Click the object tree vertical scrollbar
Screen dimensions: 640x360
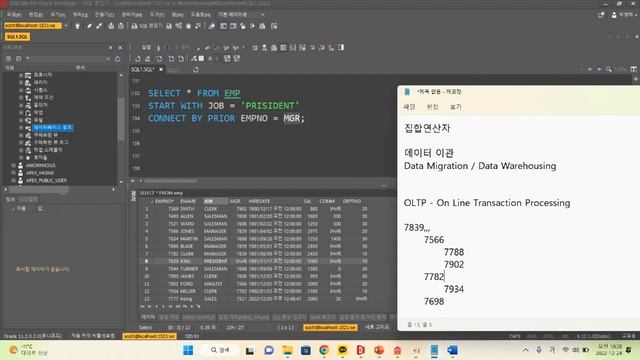click(x=121, y=118)
